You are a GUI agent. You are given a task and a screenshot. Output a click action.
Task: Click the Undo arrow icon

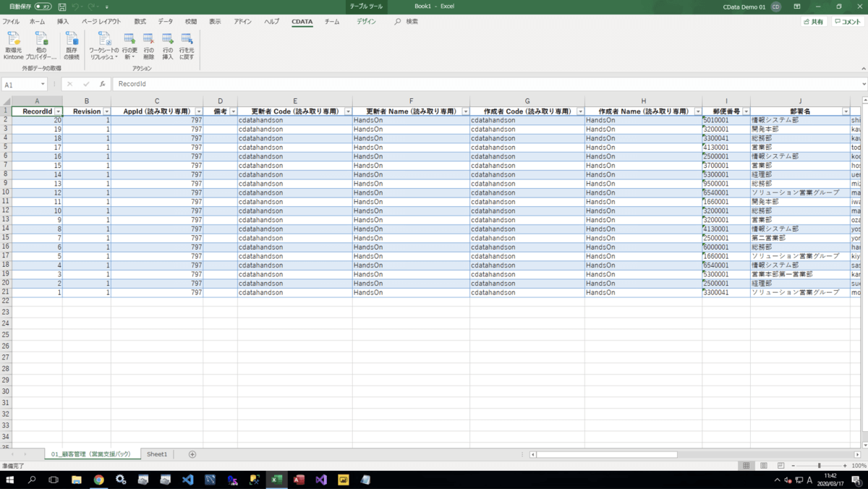point(77,7)
